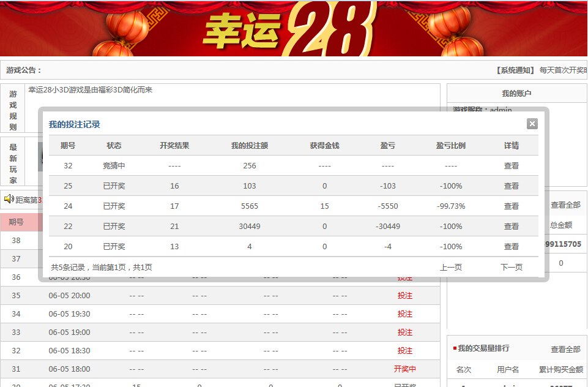Click the 我的投注额 column header
Screen dimensions: 588x387
[x=250, y=146]
